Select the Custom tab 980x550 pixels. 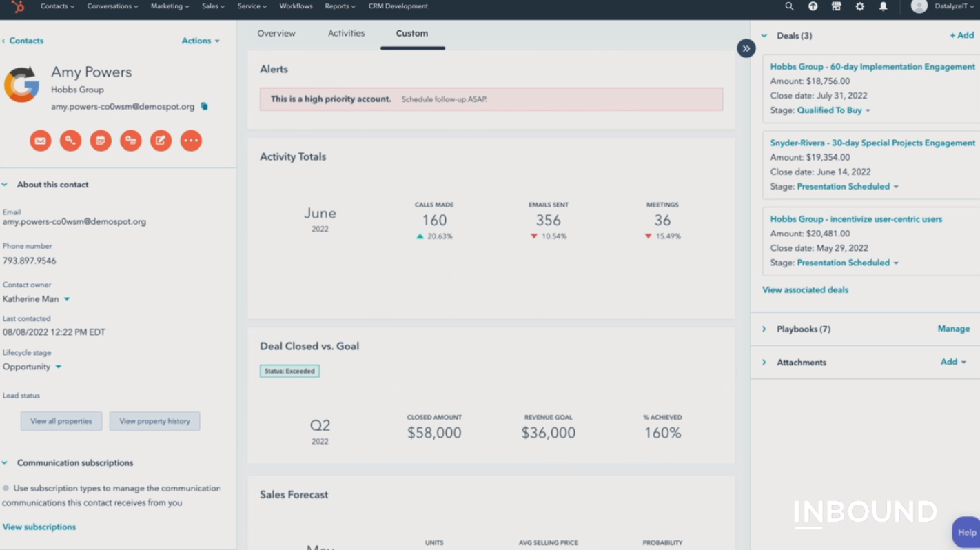(x=412, y=33)
